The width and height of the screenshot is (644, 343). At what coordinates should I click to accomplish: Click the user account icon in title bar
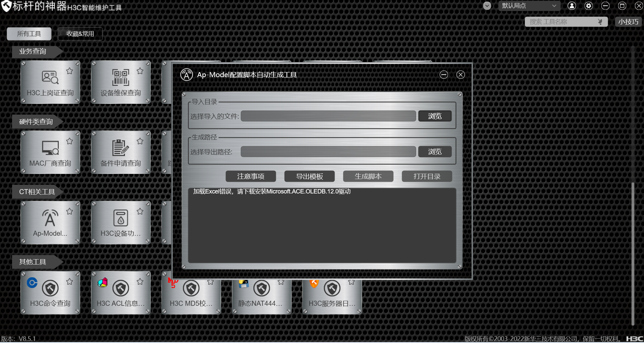pyautogui.click(x=572, y=6)
